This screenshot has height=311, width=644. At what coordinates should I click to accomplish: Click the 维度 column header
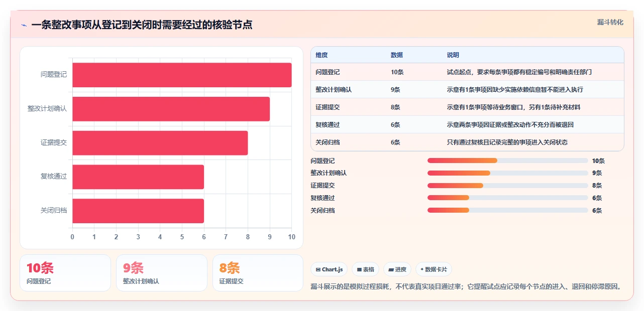[x=321, y=55]
